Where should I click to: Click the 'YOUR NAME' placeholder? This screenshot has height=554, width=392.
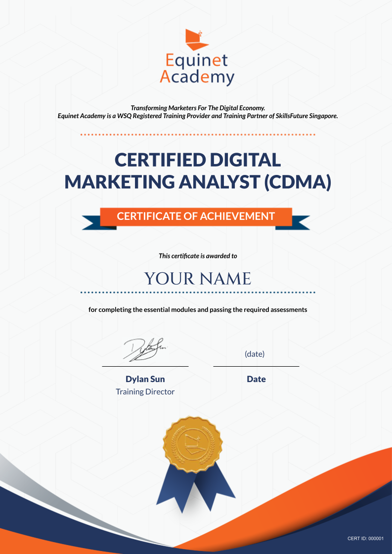(x=198, y=279)
